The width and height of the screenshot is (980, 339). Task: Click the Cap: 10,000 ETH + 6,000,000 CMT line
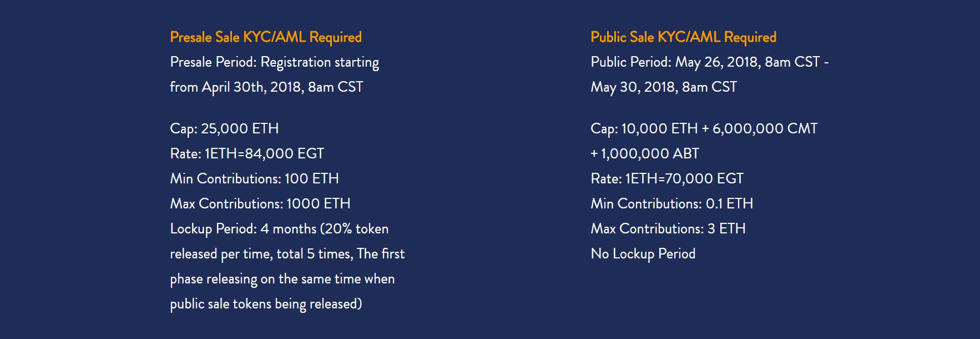tap(704, 129)
